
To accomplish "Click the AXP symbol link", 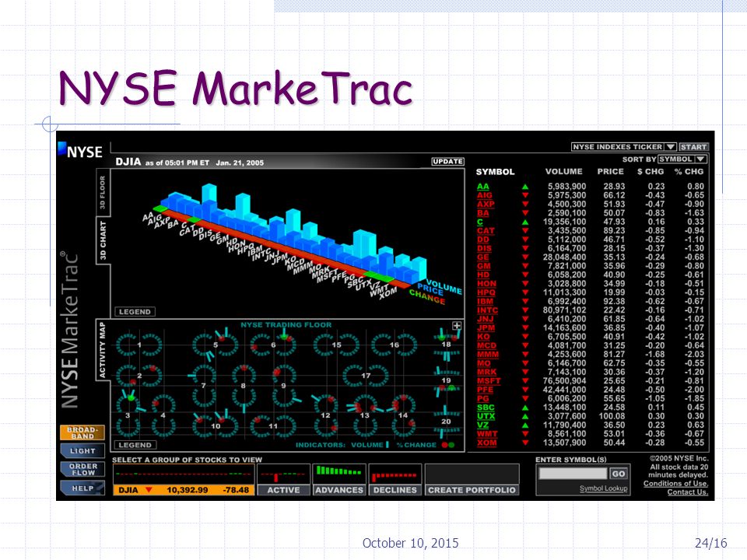I will click(486, 205).
